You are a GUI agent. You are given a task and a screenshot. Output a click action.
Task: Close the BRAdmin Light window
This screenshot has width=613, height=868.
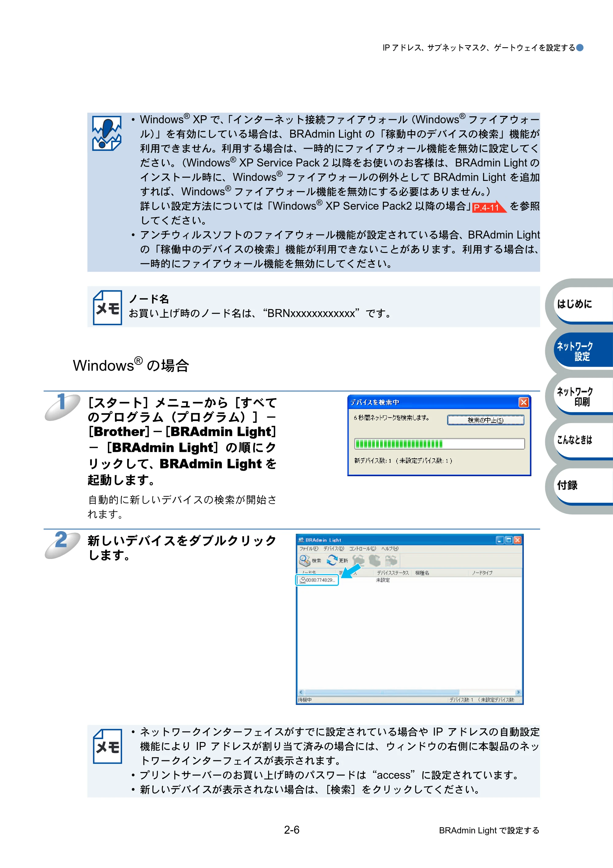pyautogui.click(x=517, y=540)
